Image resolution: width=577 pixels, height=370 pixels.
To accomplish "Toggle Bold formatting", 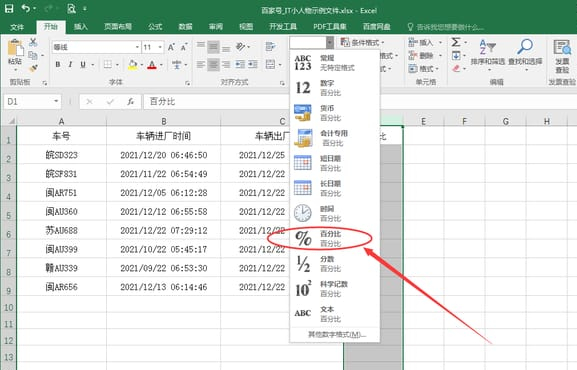I will (58, 64).
